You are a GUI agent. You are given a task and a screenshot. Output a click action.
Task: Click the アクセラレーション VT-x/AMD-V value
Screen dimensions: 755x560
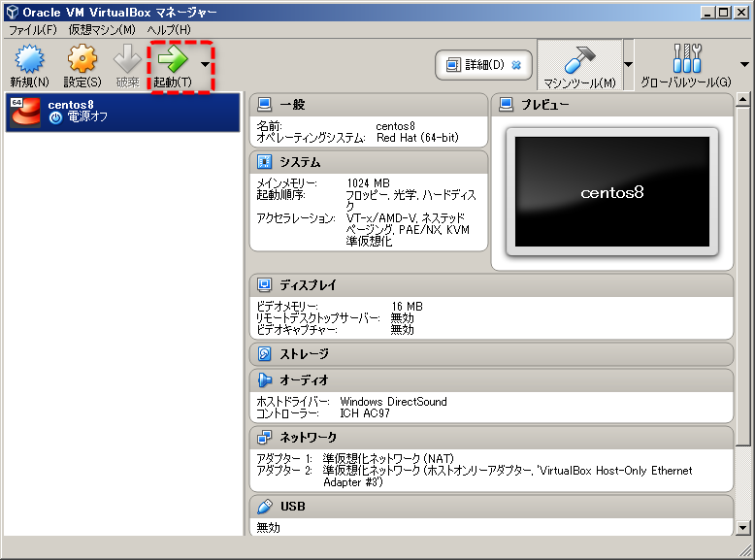408,229
